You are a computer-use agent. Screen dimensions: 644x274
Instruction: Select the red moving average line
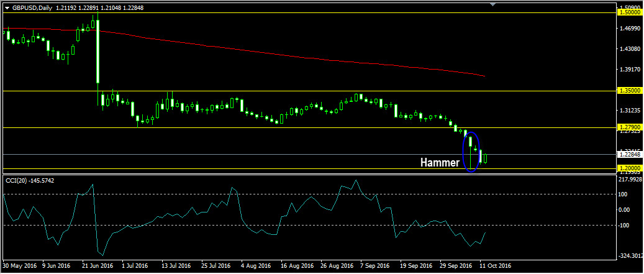click(x=244, y=50)
